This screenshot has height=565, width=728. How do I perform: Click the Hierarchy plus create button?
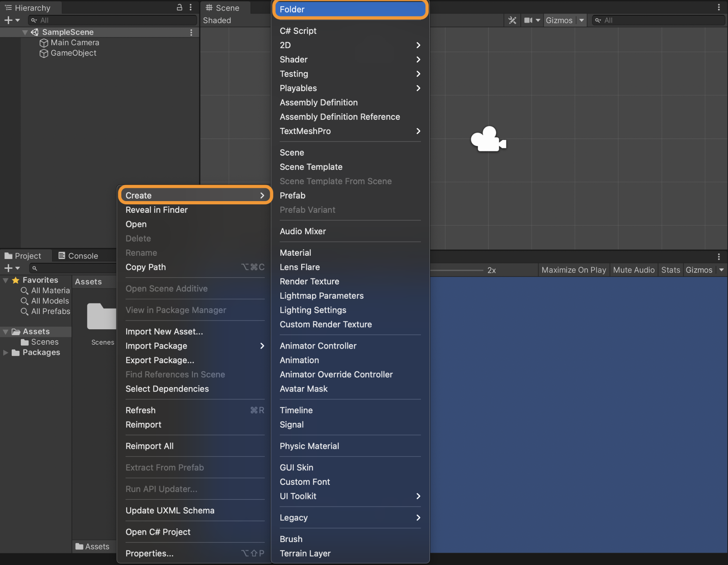coord(8,20)
